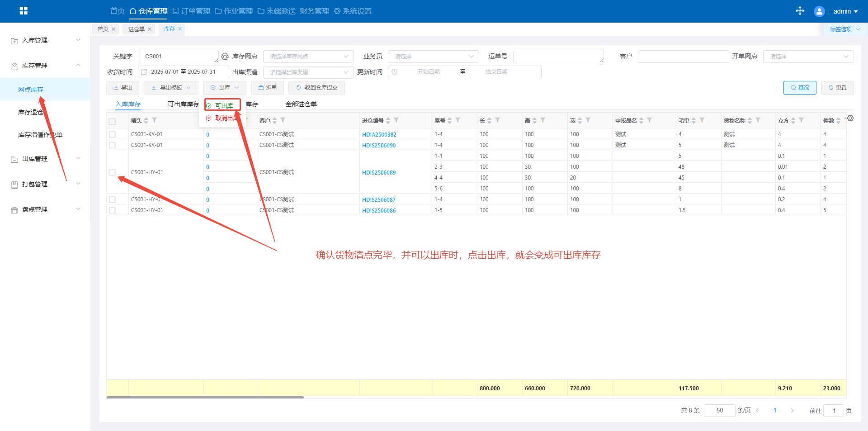Viewport: 868px width, 431px height.
Task: Open link HDIA2500382
Action: [379, 135]
